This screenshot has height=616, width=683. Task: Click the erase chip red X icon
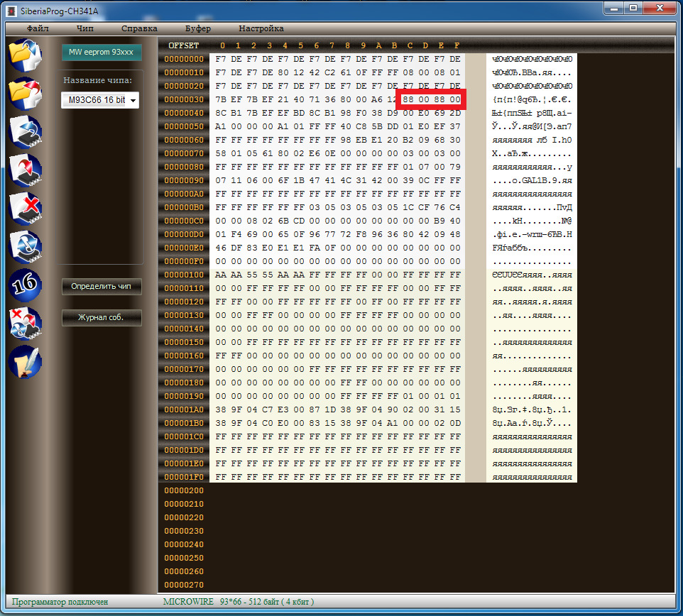tap(25, 209)
